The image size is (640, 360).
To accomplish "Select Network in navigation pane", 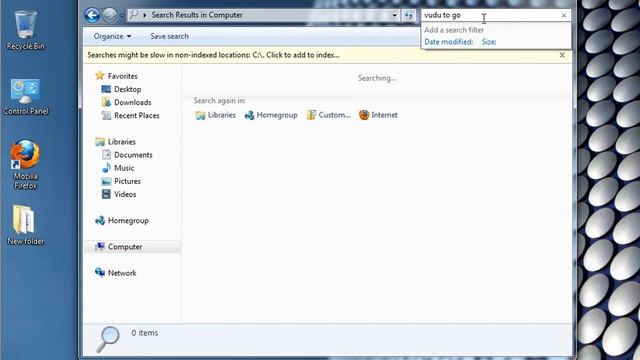I will click(122, 273).
